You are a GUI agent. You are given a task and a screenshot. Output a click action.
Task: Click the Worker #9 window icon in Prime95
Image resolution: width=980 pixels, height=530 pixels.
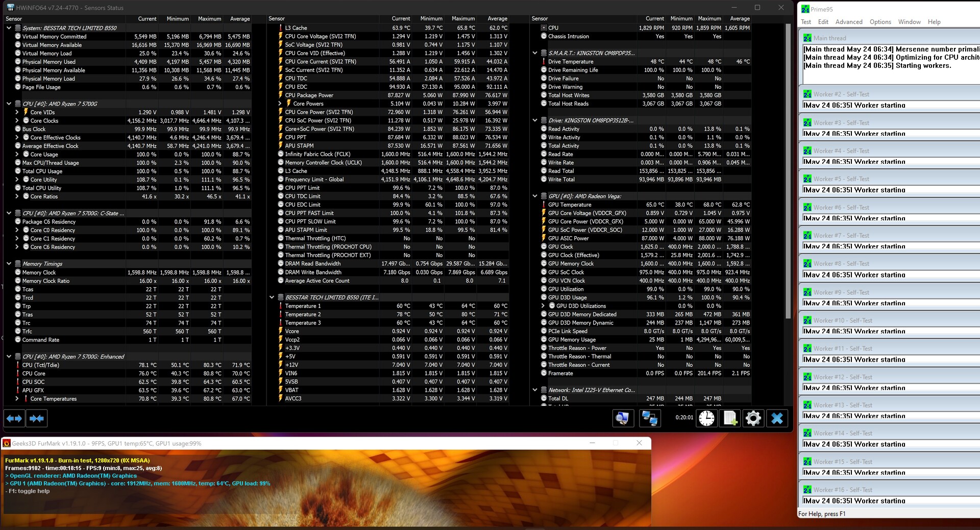[807, 292]
